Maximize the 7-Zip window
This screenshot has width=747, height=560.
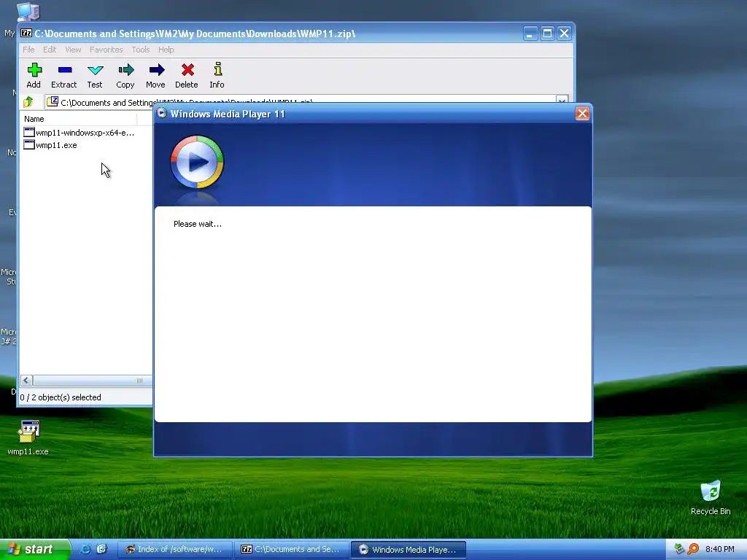click(547, 34)
